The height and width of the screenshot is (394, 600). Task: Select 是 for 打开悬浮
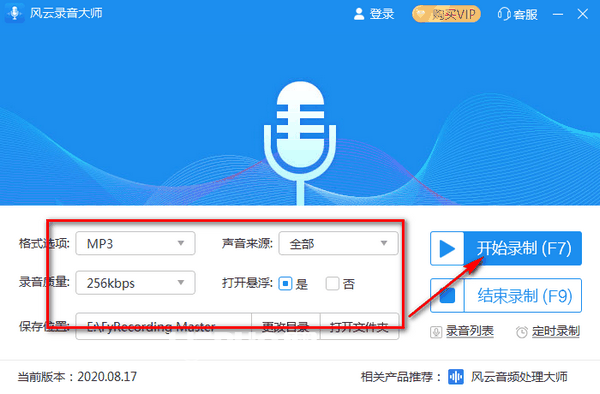[285, 283]
